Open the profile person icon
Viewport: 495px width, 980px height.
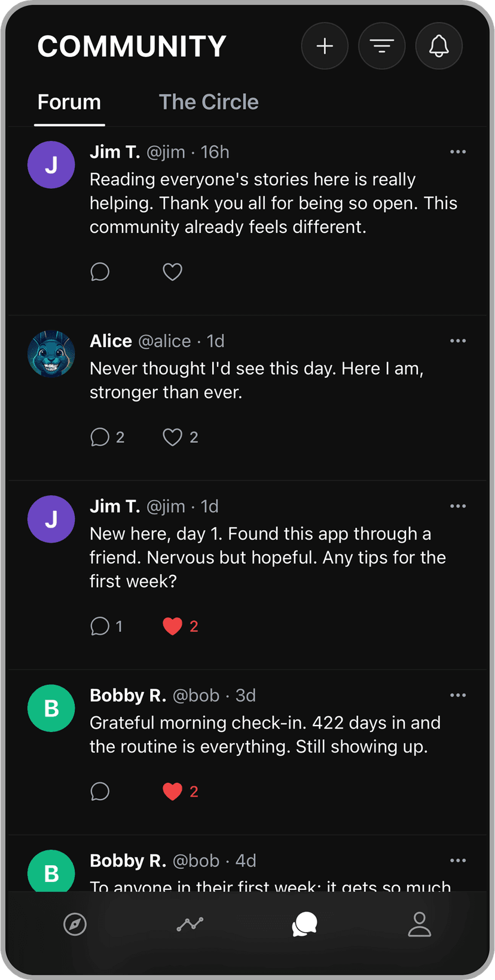(419, 924)
